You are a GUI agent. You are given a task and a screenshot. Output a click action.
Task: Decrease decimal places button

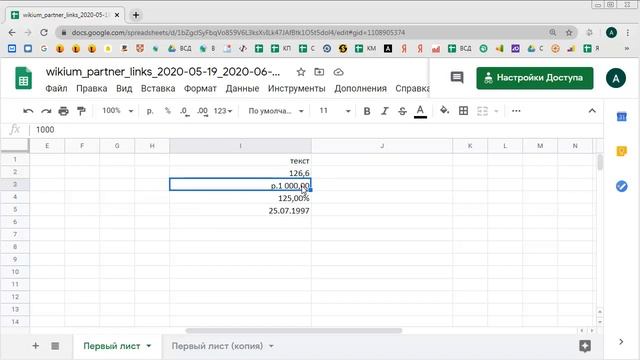(184, 111)
